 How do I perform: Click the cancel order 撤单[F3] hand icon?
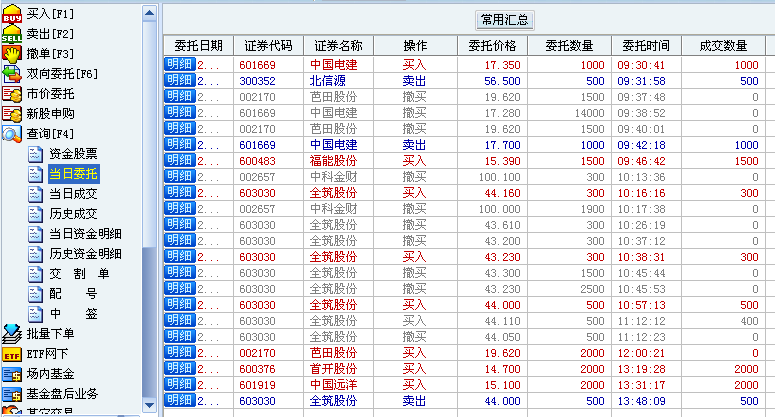click(x=12, y=54)
